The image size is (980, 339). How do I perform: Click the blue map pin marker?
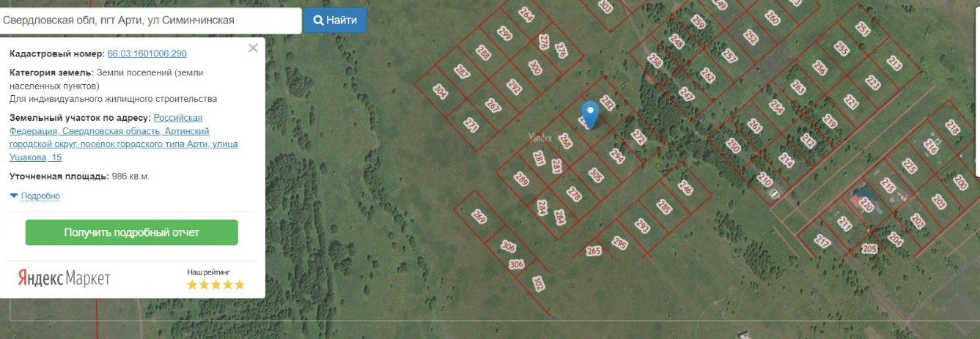(590, 114)
